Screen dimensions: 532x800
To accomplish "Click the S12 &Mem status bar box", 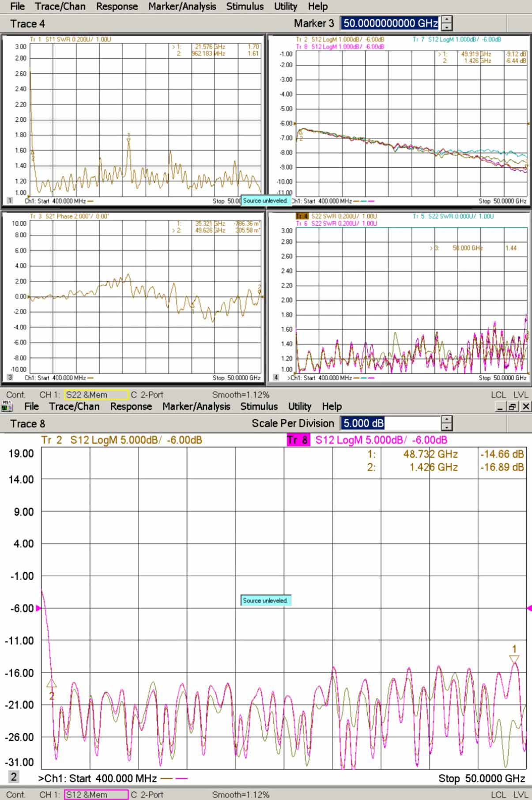I will 96,795.
